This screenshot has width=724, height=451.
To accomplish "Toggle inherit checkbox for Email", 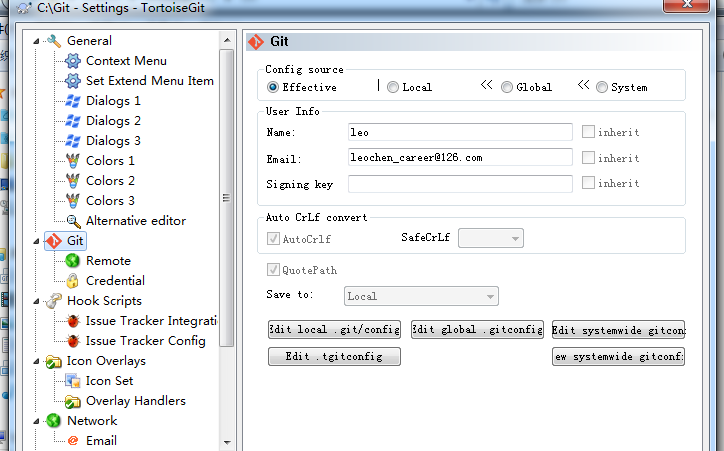I will [588, 157].
